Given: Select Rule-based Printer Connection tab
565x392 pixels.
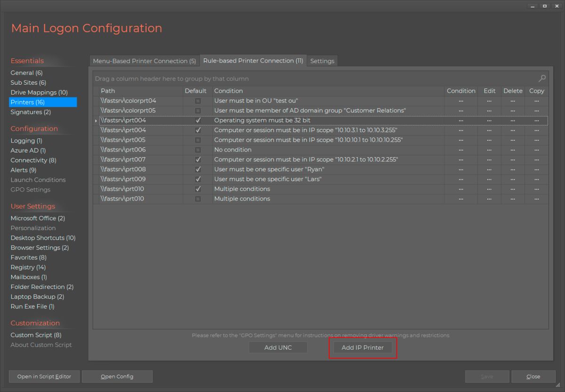Looking at the screenshot, I should [253, 61].
